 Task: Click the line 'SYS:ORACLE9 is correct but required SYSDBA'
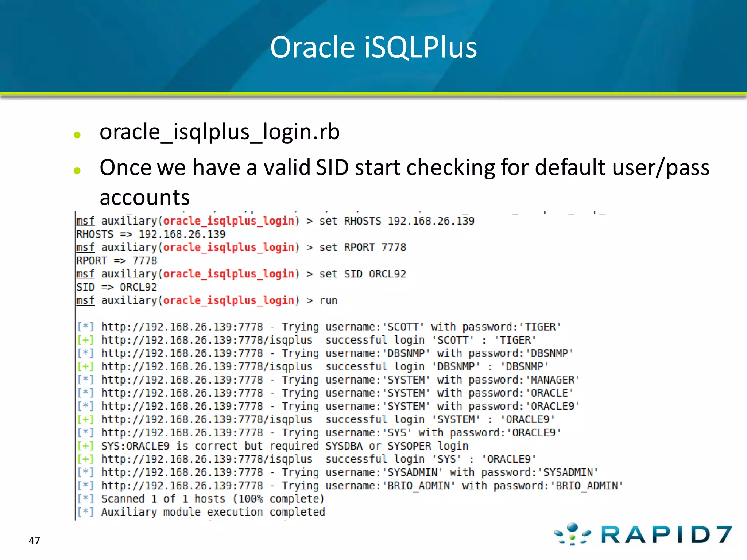coord(272,446)
